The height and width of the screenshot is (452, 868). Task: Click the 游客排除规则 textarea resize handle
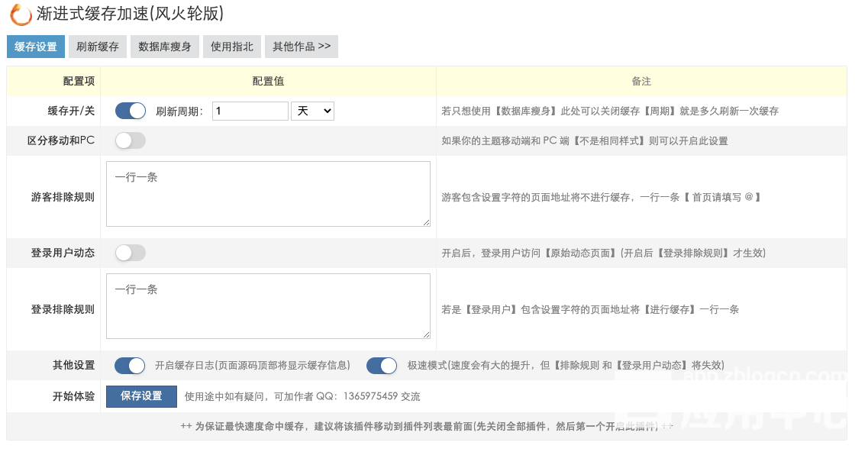point(426,222)
